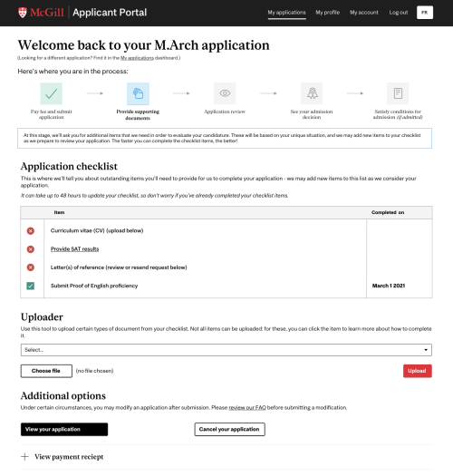This screenshot has height=476, width=453.
Task: Click Cancel your application button
Action: [x=230, y=429]
